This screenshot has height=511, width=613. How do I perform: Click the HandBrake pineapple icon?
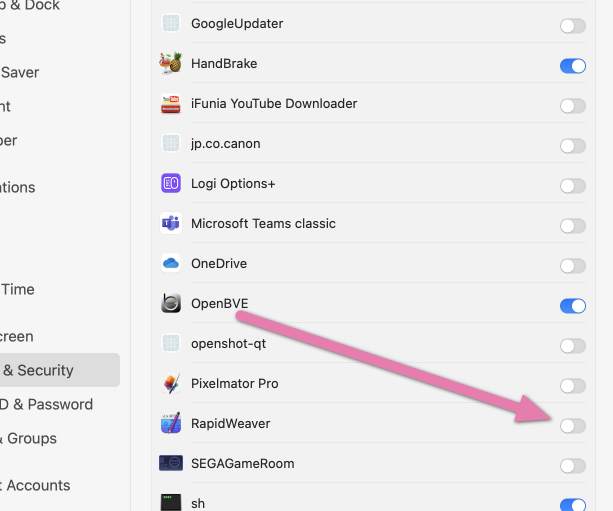coord(171,63)
